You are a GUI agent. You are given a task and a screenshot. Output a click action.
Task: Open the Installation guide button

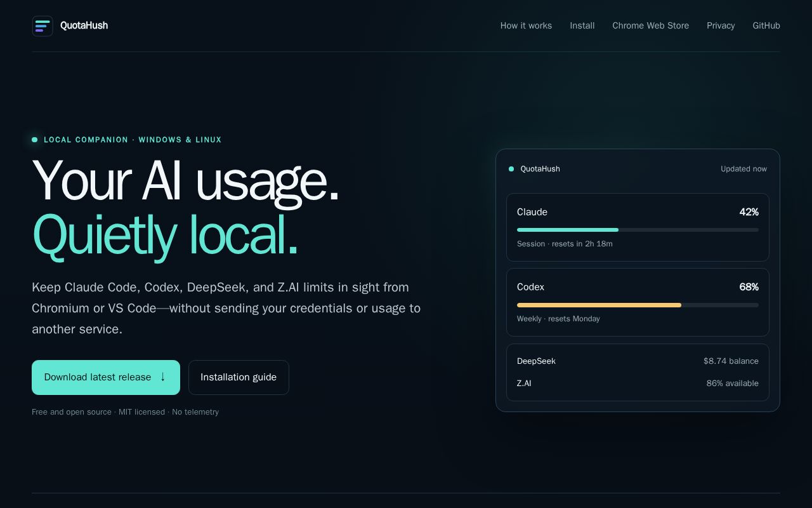coord(239,377)
